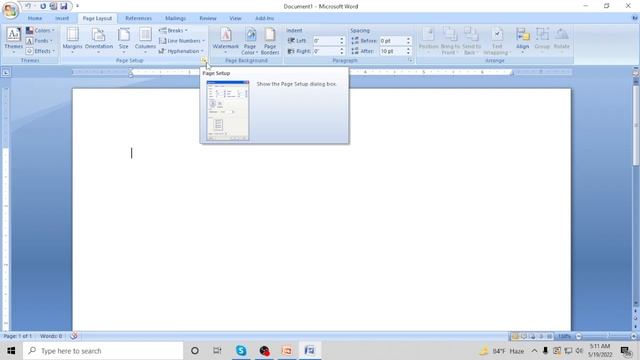Adjust the Indent Left spinner arrows
640x360 pixels.
342,41
